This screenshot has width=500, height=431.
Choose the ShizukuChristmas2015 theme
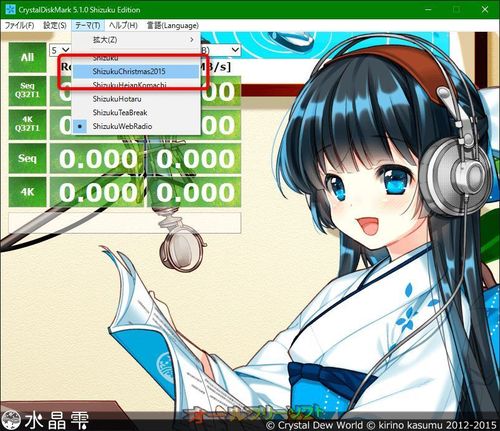[x=136, y=71]
